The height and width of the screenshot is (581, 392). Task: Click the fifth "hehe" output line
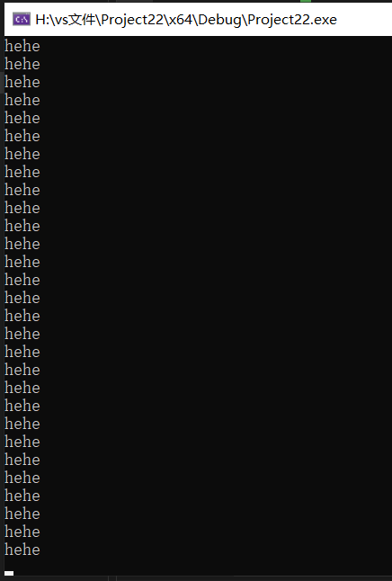(x=22, y=118)
